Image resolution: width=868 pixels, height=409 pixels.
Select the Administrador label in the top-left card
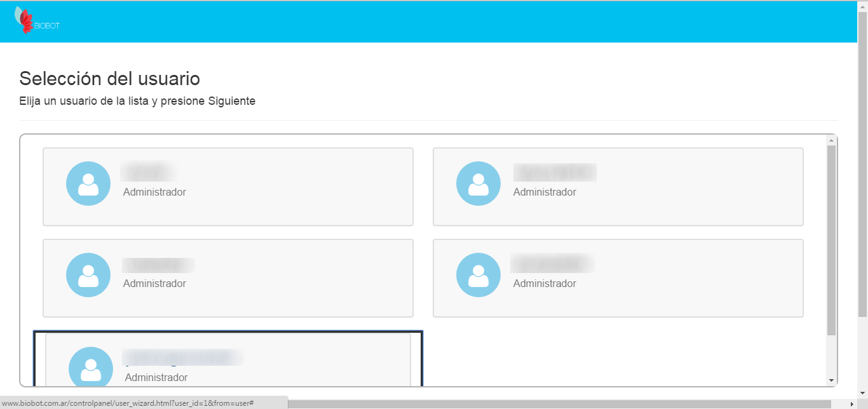click(x=154, y=192)
